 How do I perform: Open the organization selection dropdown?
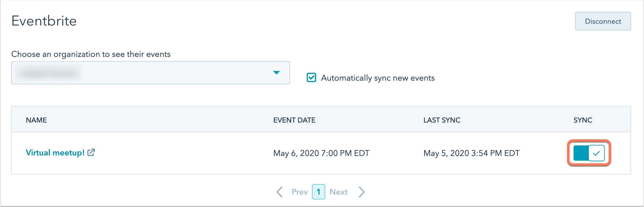(x=150, y=73)
